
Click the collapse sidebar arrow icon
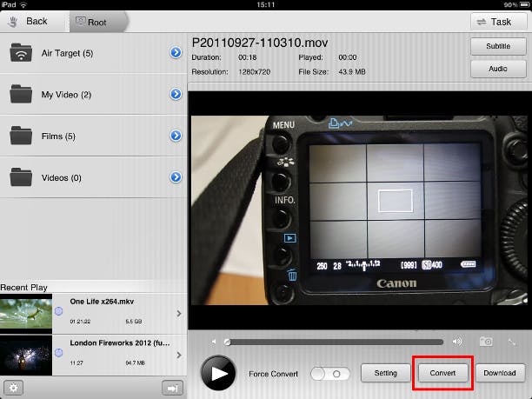172,388
